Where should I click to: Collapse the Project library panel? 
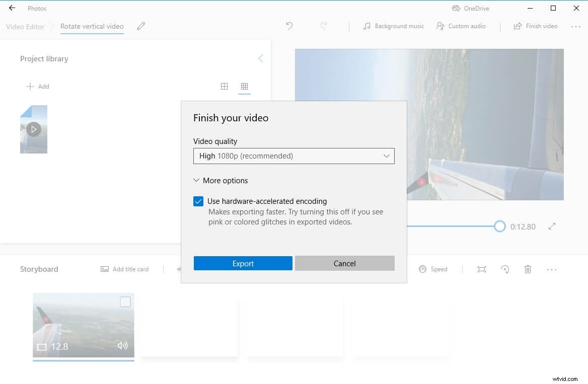click(260, 58)
